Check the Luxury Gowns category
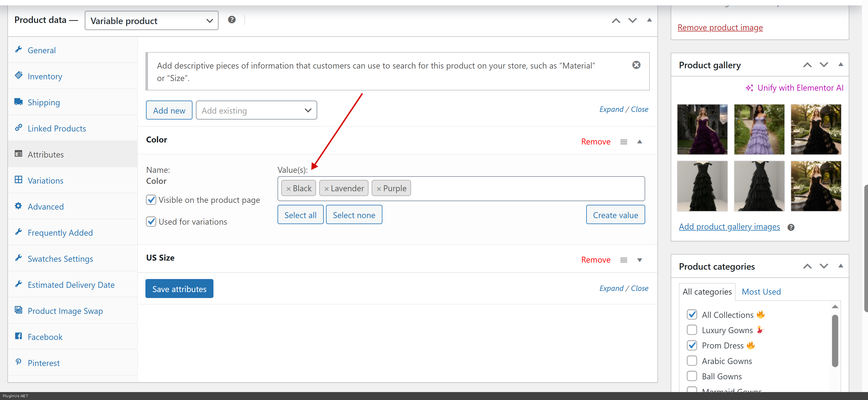 pyautogui.click(x=692, y=330)
